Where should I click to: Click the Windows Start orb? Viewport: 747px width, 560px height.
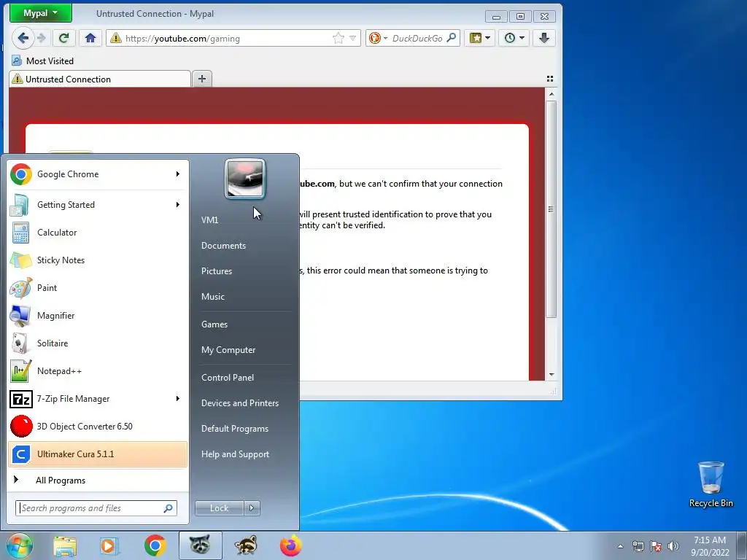tap(19, 545)
